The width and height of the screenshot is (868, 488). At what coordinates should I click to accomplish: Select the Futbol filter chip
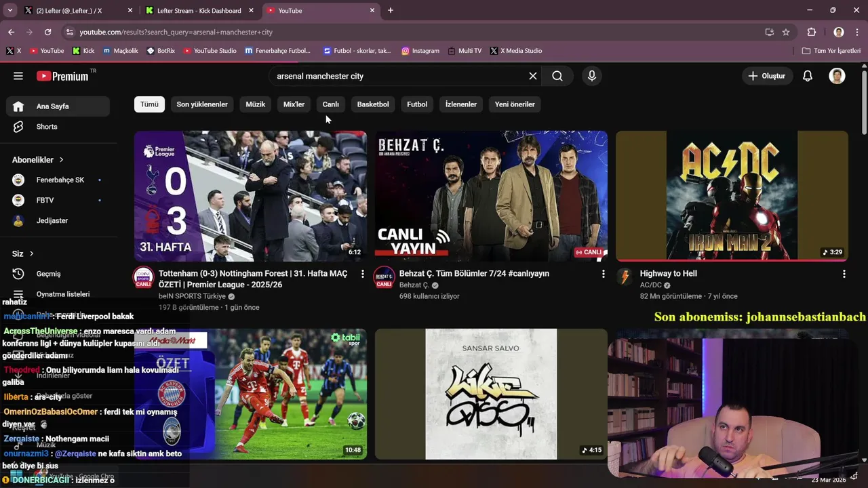(417, 104)
